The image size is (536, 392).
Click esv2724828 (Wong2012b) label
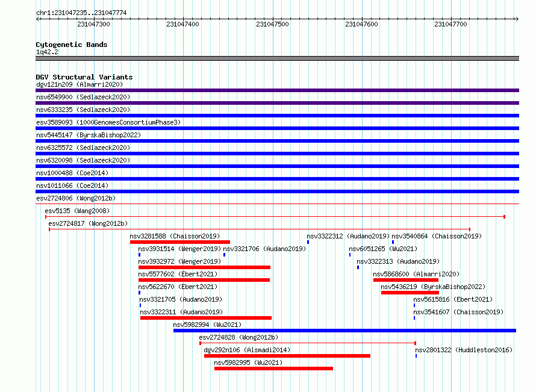[238, 337]
